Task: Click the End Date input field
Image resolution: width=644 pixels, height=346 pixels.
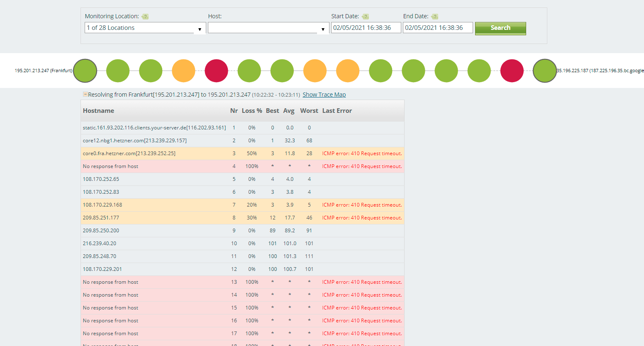Action: [437, 27]
